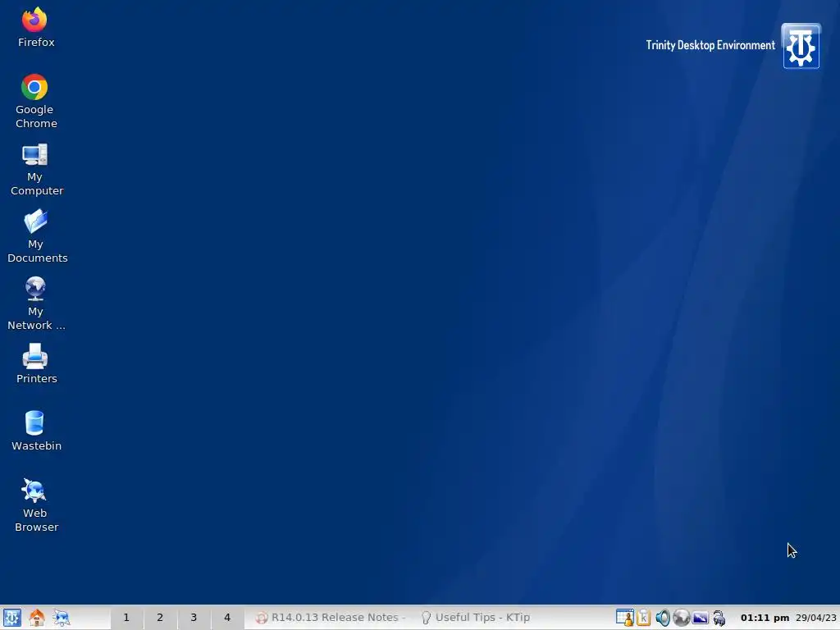This screenshot has height=630, width=840.
Task: Switch to virtual desktop 4
Action: pos(227,618)
